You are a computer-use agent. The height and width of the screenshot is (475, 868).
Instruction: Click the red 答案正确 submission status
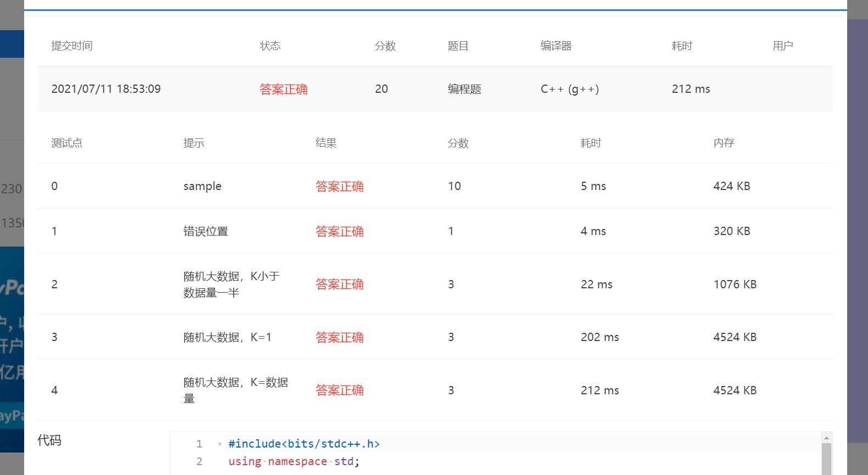pyautogui.click(x=284, y=89)
